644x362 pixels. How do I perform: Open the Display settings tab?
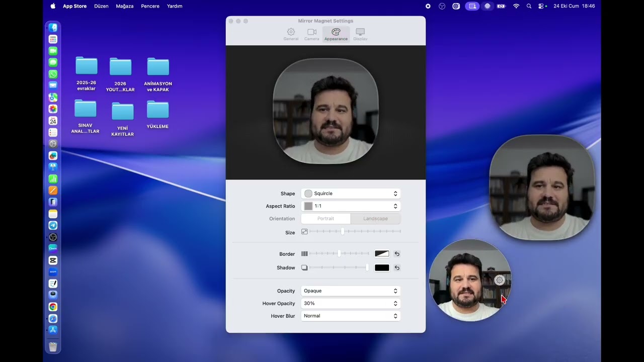[x=360, y=34]
